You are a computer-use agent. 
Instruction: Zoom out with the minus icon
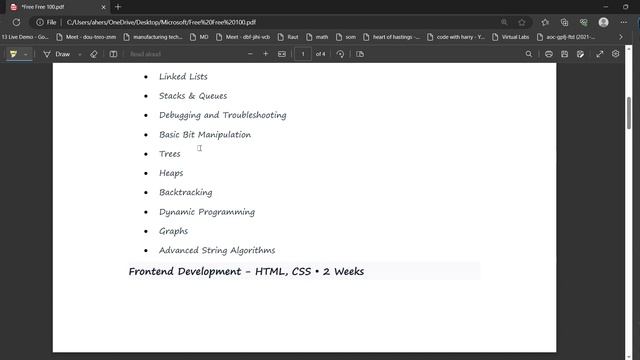pyautogui.click(x=250, y=54)
